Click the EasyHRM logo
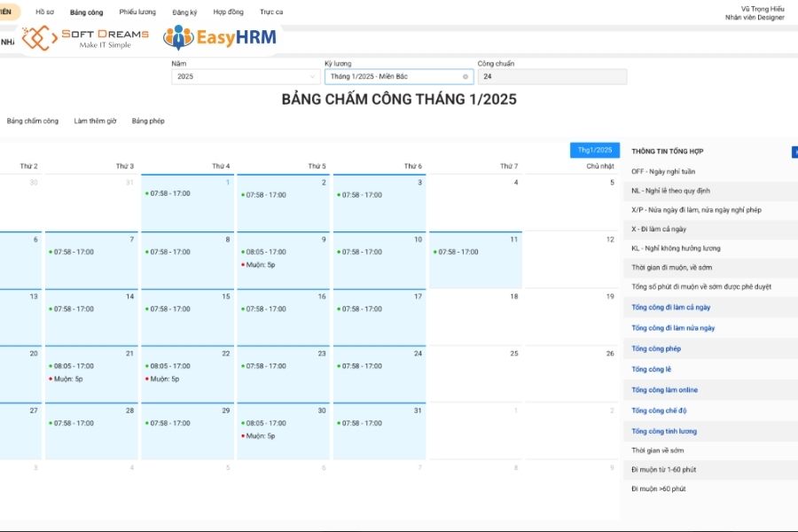798x532 pixels. 220,37
